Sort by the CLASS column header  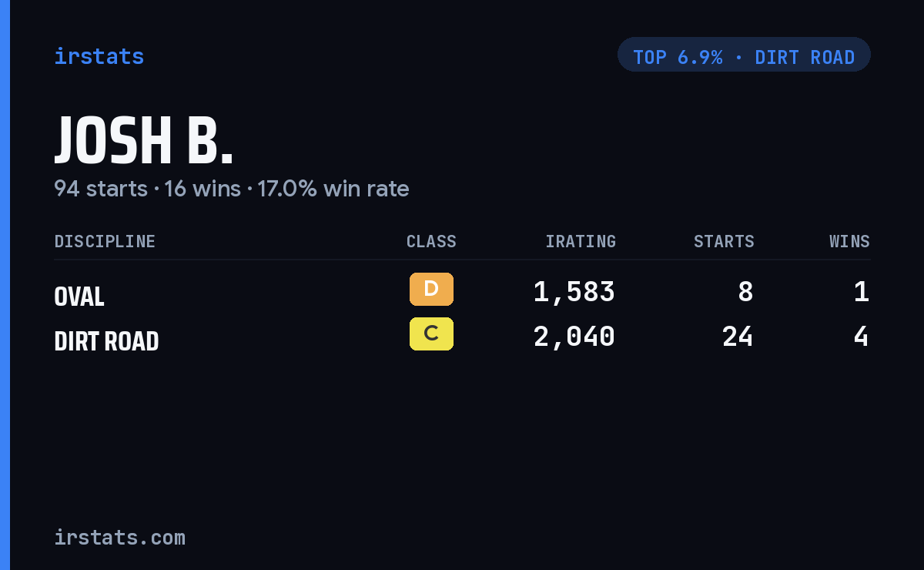tap(431, 241)
